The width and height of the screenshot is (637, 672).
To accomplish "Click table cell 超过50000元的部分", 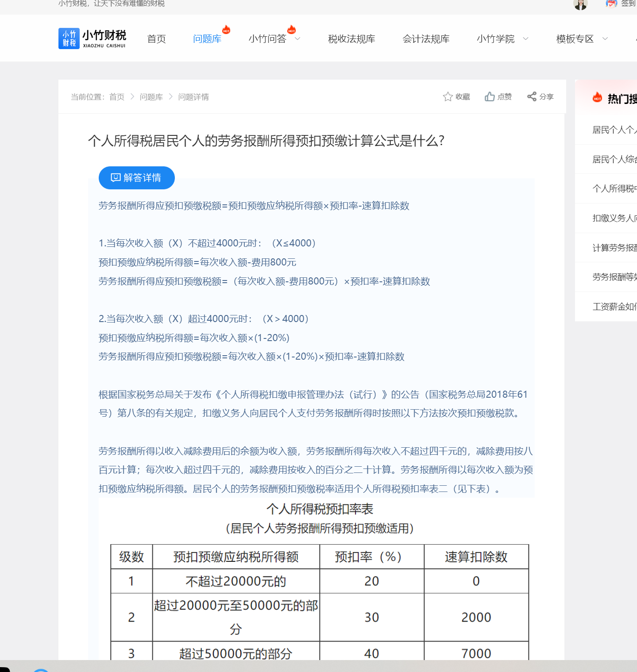I will [x=236, y=653].
